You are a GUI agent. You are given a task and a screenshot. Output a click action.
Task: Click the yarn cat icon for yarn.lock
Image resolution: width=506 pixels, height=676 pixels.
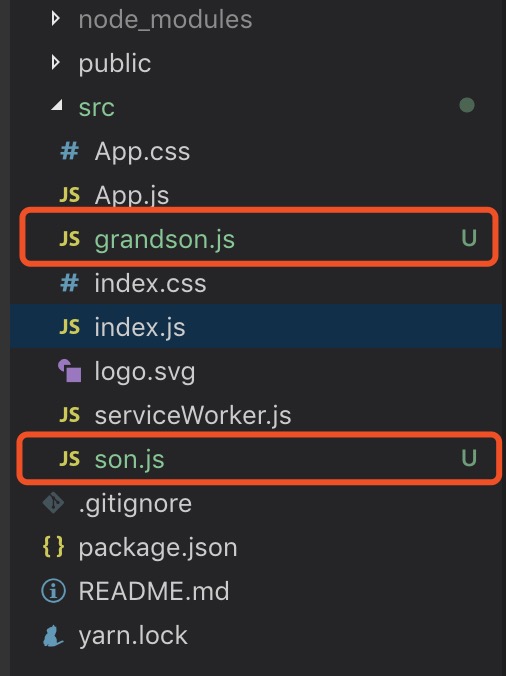pos(53,636)
